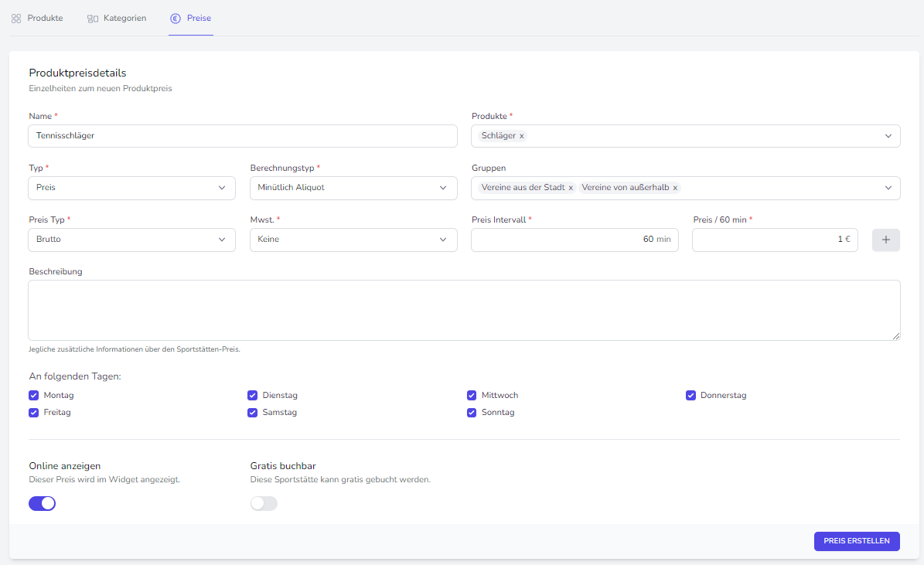Disable the Donnerstag checkbox
The image size is (924, 565).
pyautogui.click(x=690, y=395)
